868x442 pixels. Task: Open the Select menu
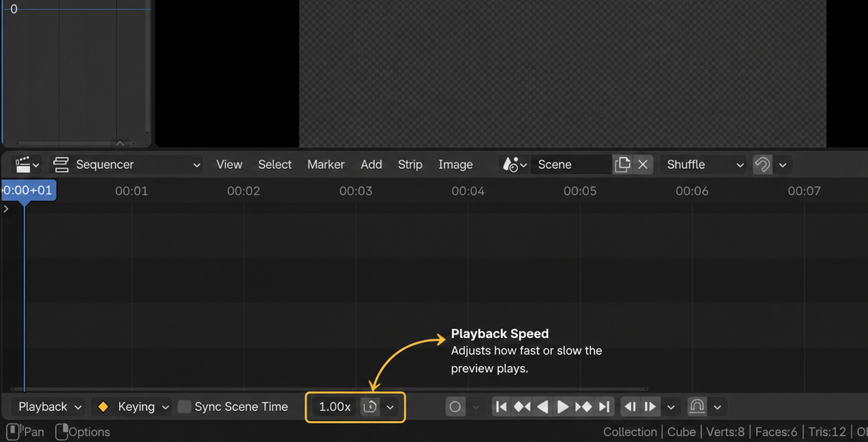click(275, 165)
